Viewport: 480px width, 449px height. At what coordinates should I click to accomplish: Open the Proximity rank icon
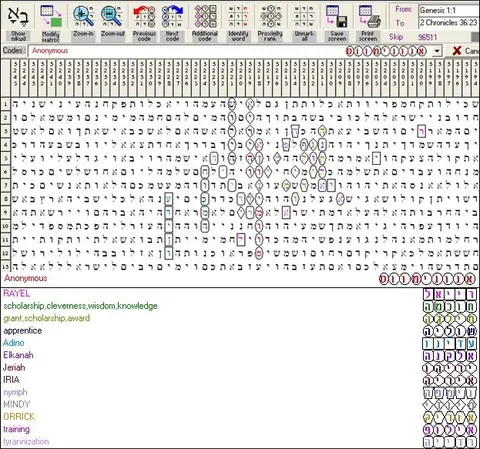tap(271, 16)
